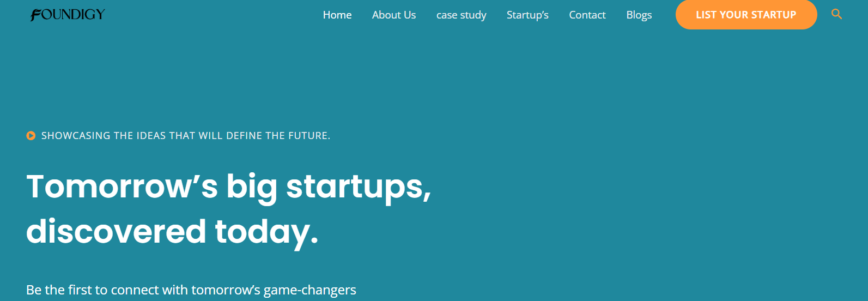Click the 'SHOWCASING THE IDEAS' tagline text
This screenshot has width=868, height=301.
pyautogui.click(x=185, y=136)
